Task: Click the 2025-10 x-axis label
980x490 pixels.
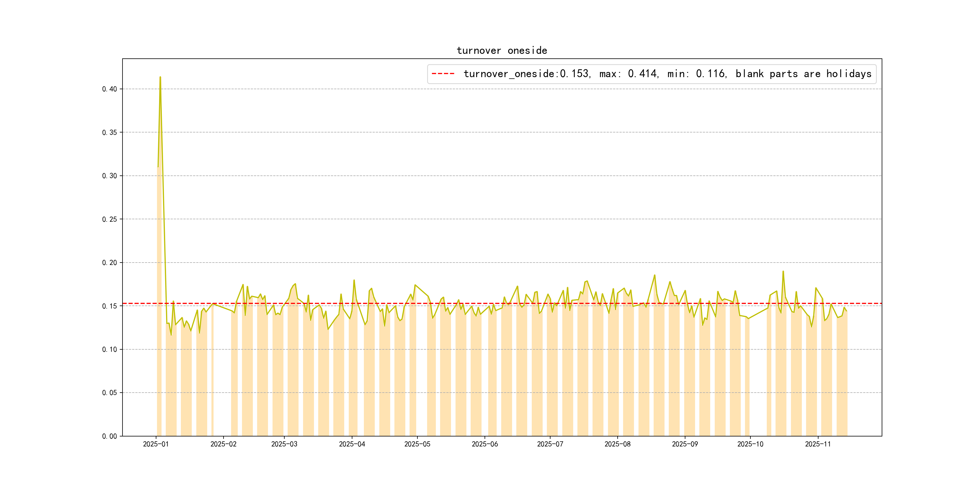Action: tap(750, 444)
